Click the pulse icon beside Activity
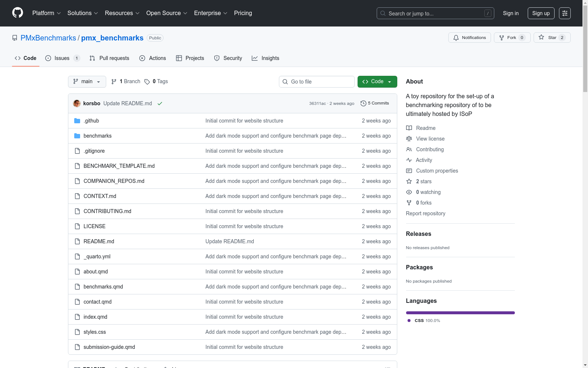Viewport: 588px width, 368px height. [x=409, y=160]
